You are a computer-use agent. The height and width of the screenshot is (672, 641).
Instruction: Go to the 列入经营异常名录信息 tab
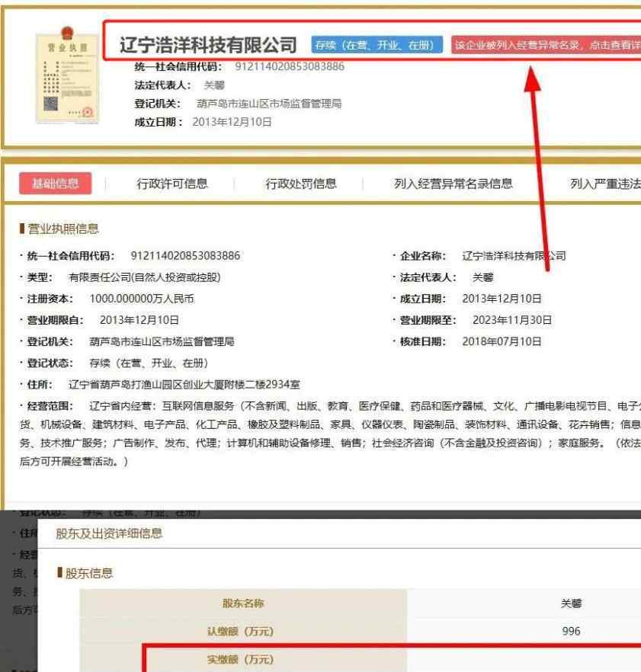(453, 183)
